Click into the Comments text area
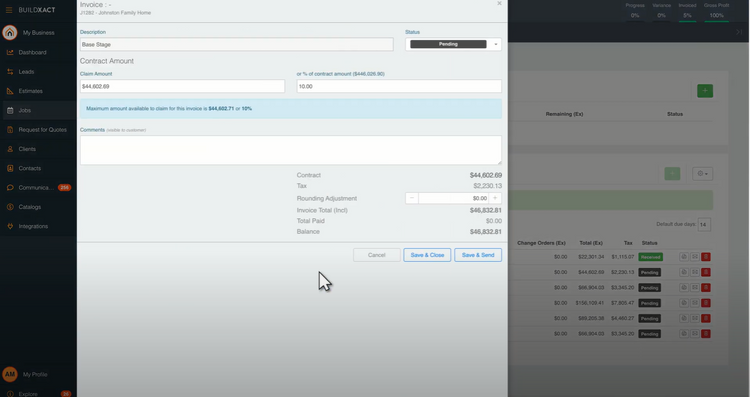Image resolution: width=750 pixels, height=397 pixels. point(291,150)
